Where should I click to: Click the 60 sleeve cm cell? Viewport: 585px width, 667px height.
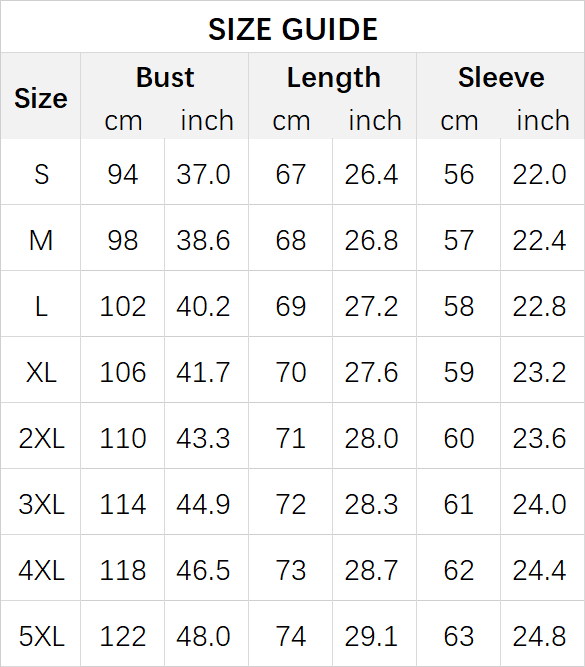pyautogui.click(x=459, y=438)
